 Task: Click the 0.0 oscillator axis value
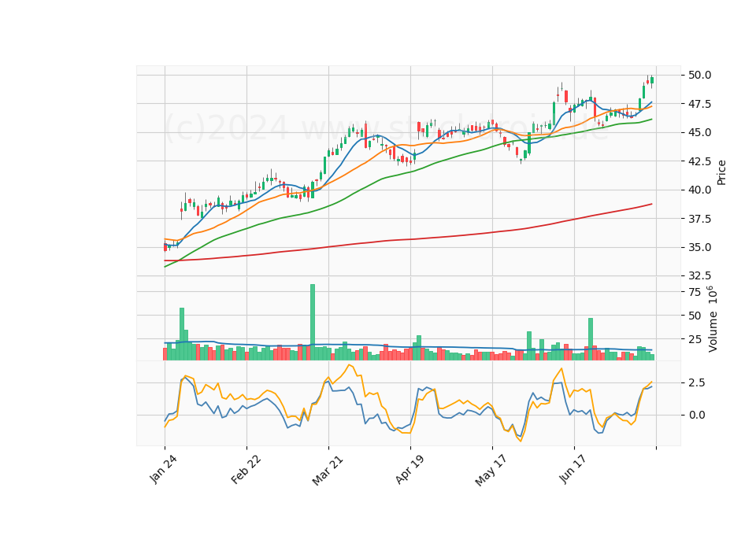click(697, 415)
